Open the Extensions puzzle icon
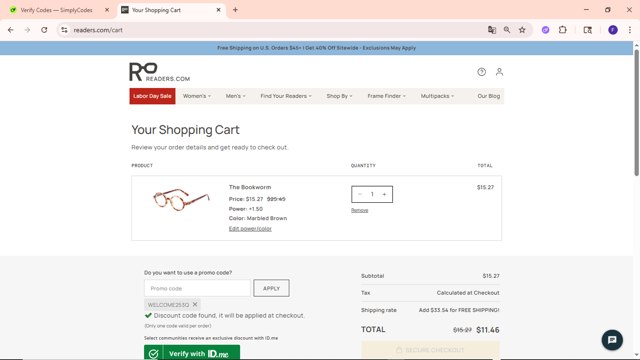The width and height of the screenshot is (640, 360). pyautogui.click(x=562, y=30)
